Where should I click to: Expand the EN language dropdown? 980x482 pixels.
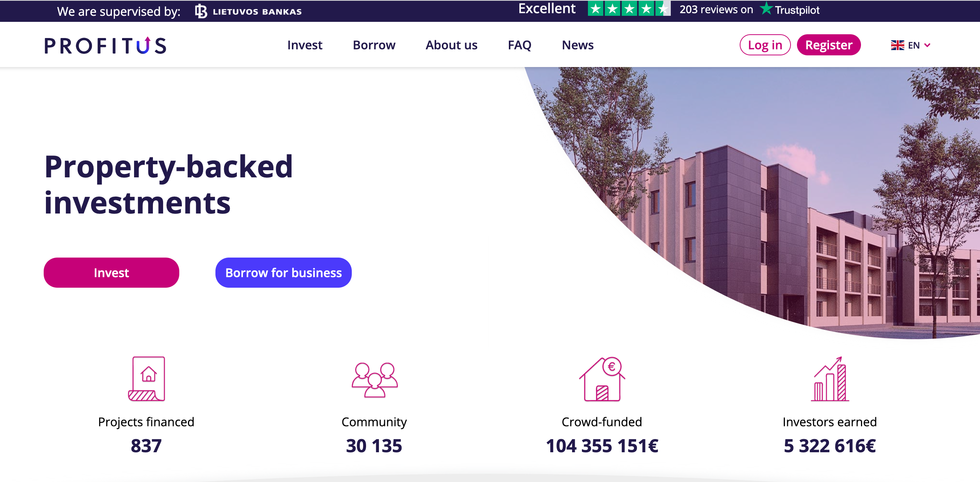coord(919,45)
